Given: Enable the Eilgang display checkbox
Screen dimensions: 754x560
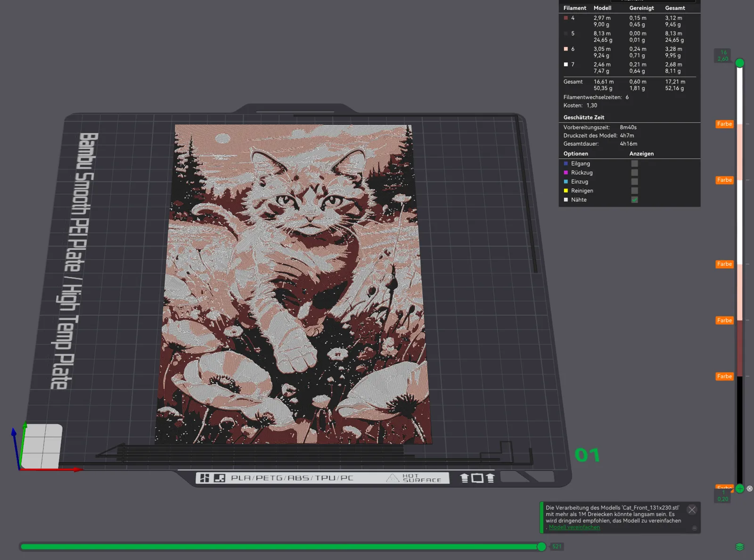Looking at the screenshot, I should pos(635,164).
